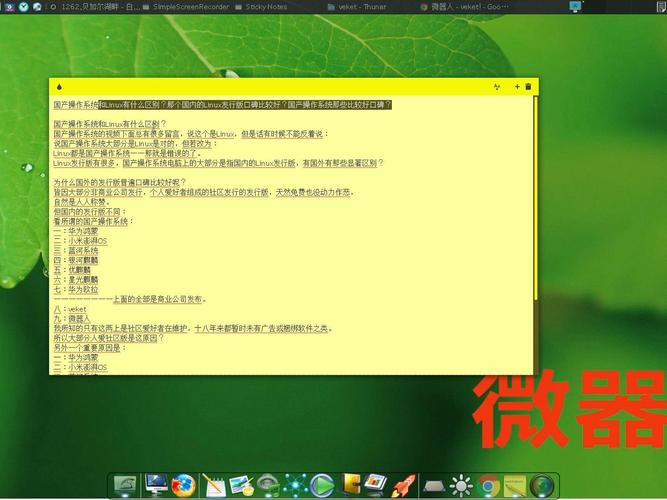
Task: Open the gray drive tray dock icon
Action: pos(434,486)
